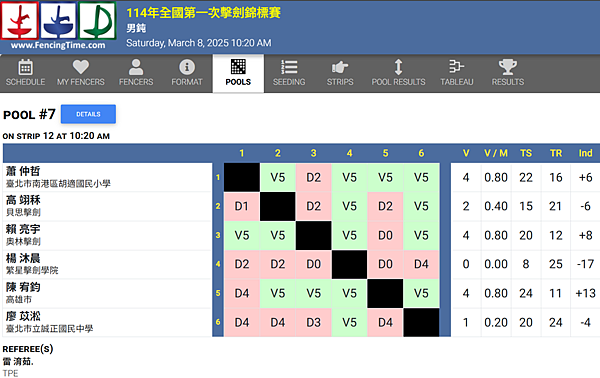Click row 1's D2 result cell
This screenshot has height=378, width=600.
[313, 178]
